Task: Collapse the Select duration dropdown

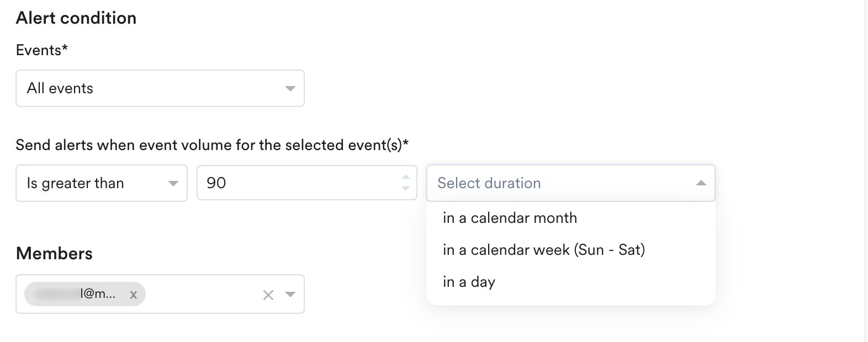Action: coord(571,183)
